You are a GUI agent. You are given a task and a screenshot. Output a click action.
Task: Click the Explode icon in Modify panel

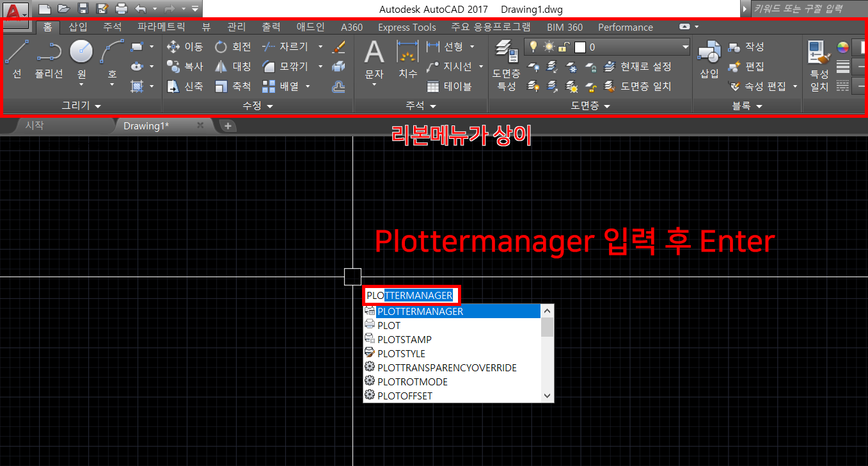[339, 67]
